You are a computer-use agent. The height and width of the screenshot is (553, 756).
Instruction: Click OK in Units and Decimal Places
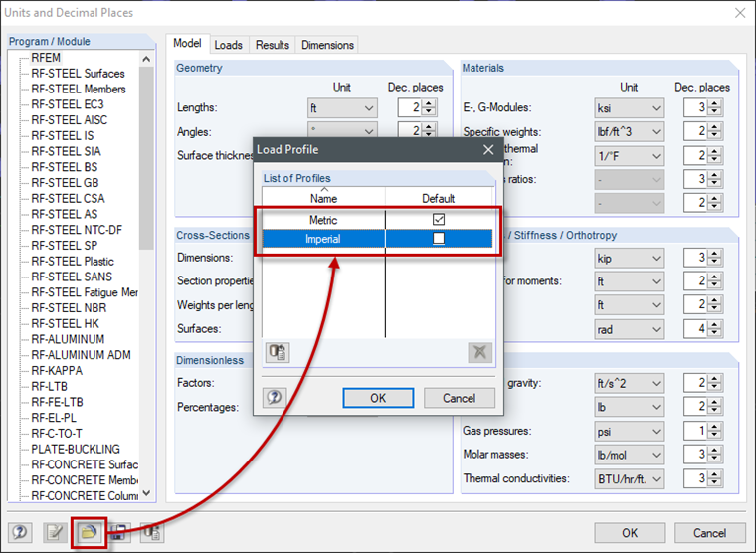(x=630, y=533)
